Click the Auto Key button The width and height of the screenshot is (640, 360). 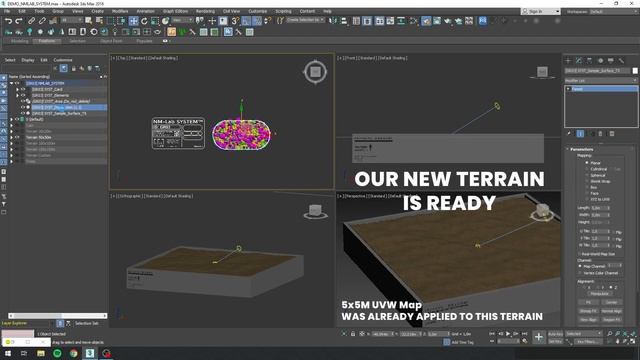click(x=555, y=334)
